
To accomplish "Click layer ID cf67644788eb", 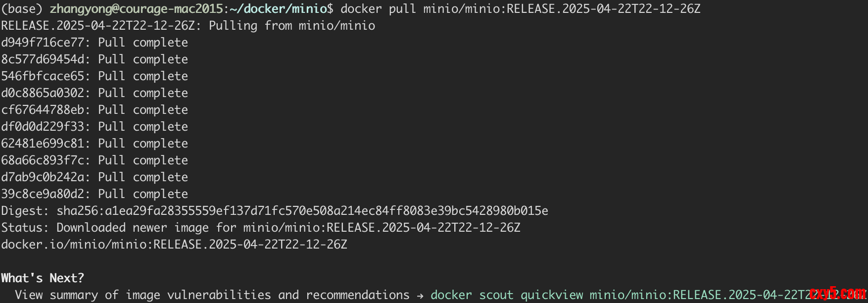I will click(43, 110).
